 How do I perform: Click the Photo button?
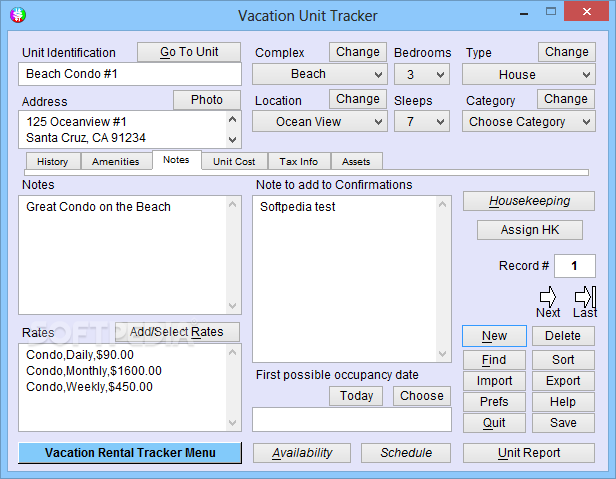(207, 100)
